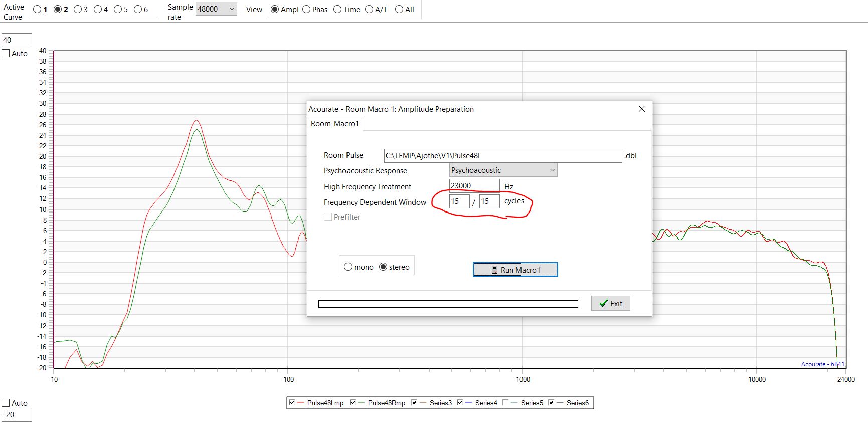This screenshot has width=868, height=423.
Task: Switch view to Ampl
Action: [275, 9]
